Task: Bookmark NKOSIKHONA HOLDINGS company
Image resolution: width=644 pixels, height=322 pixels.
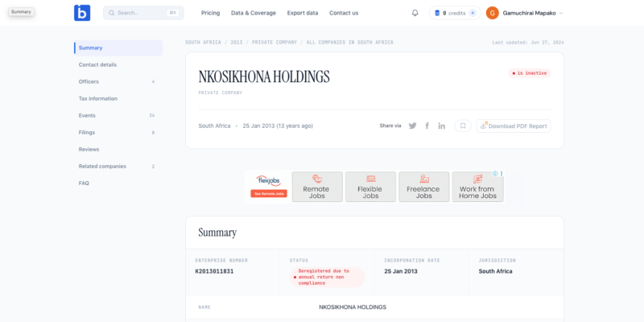Action: point(463,126)
